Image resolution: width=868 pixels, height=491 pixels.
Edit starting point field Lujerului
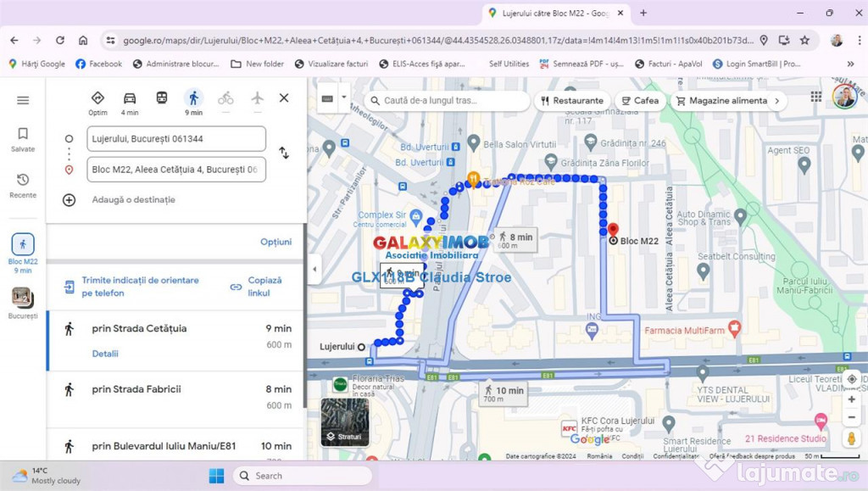(176, 139)
